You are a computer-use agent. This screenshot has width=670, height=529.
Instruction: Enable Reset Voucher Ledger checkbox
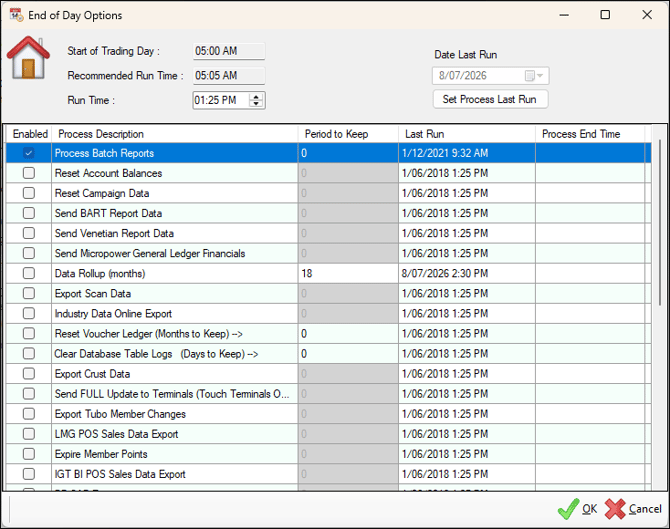(x=29, y=334)
